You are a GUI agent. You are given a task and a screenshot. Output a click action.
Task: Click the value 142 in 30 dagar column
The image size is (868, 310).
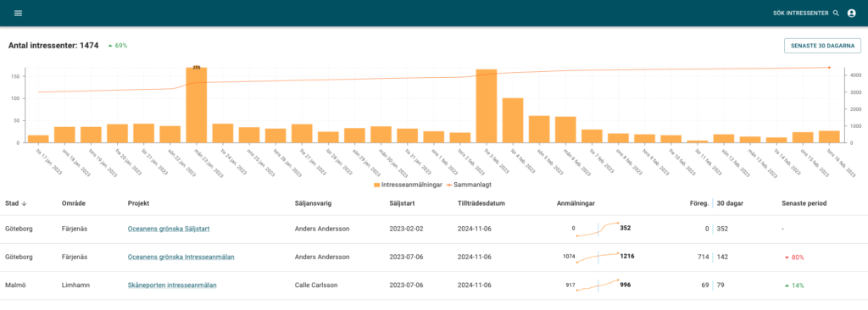point(722,257)
